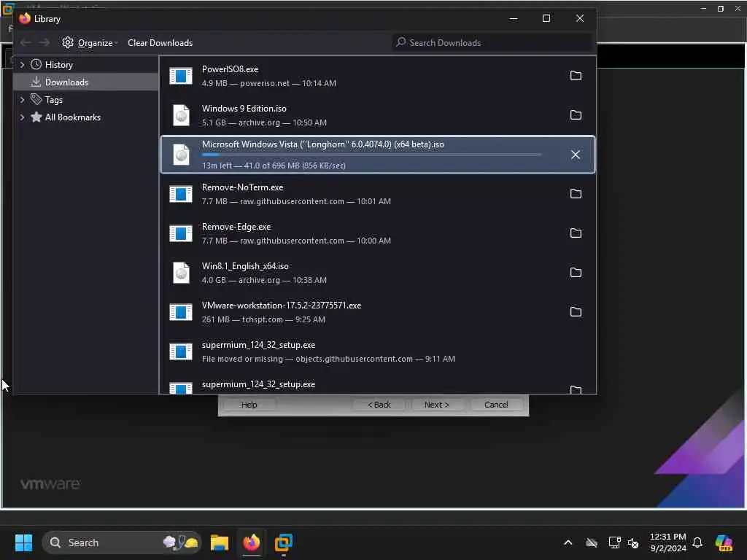This screenshot has width=747, height=560.
Task: Select Tags in the sidebar
Action: point(54,100)
